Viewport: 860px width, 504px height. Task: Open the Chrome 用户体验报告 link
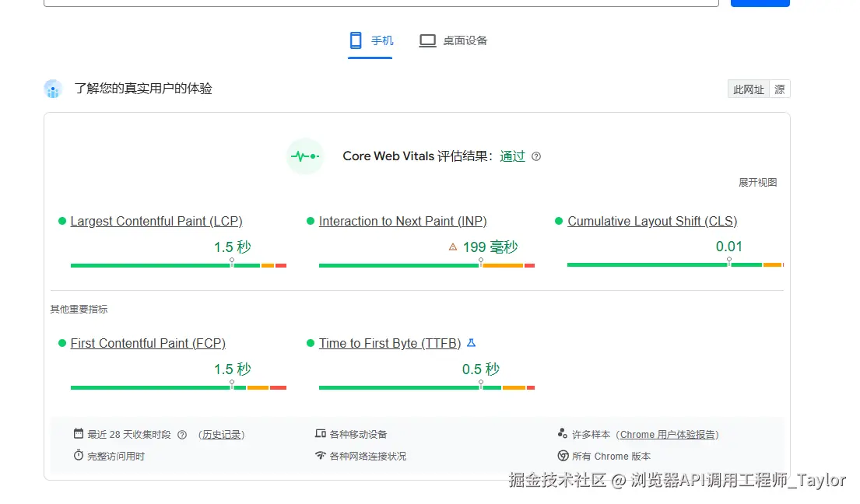click(668, 435)
